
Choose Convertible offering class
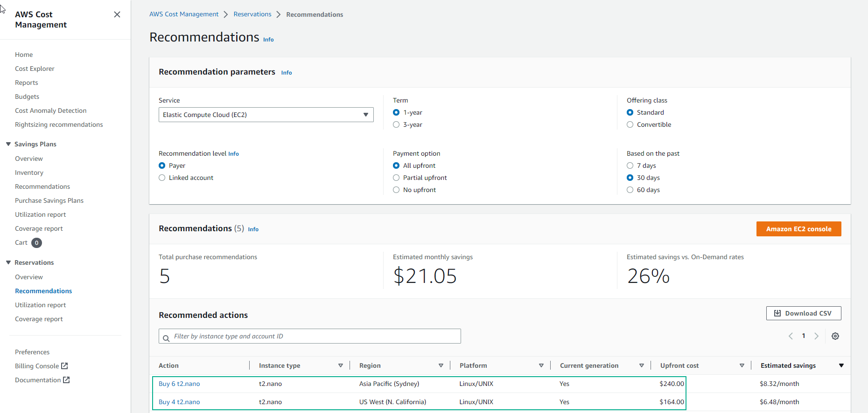click(630, 124)
